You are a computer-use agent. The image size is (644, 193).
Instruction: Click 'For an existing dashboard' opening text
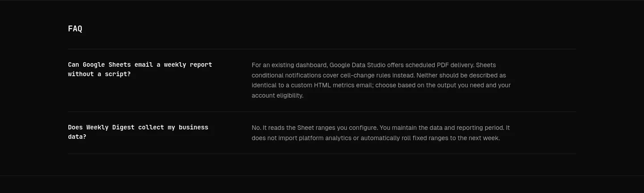289,65
